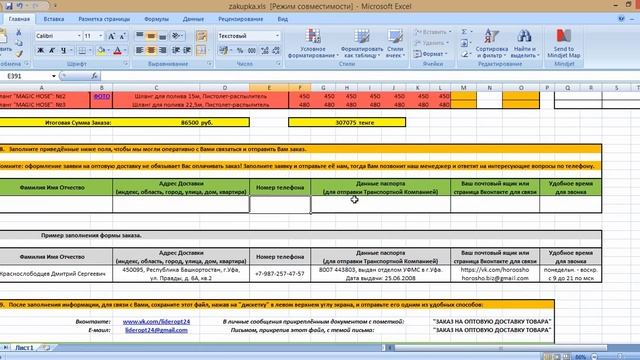Switch to the Разметка страницы tab

coord(104,19)
